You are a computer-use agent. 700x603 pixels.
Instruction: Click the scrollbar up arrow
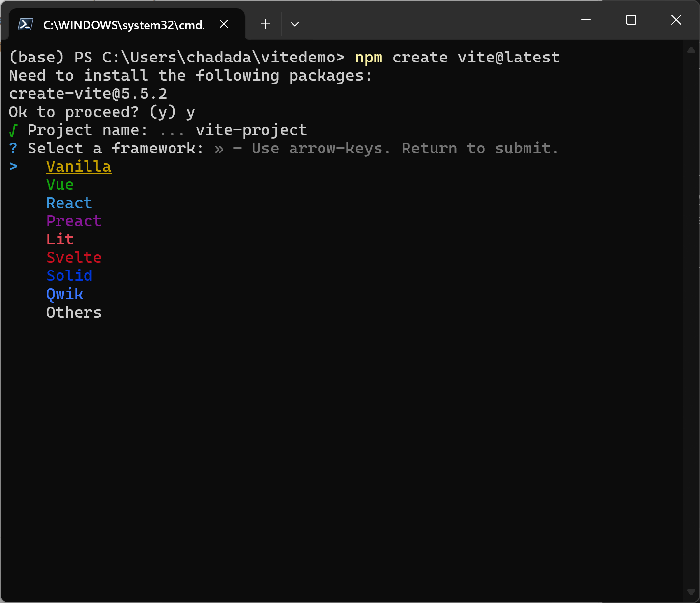tap(691, 50)
